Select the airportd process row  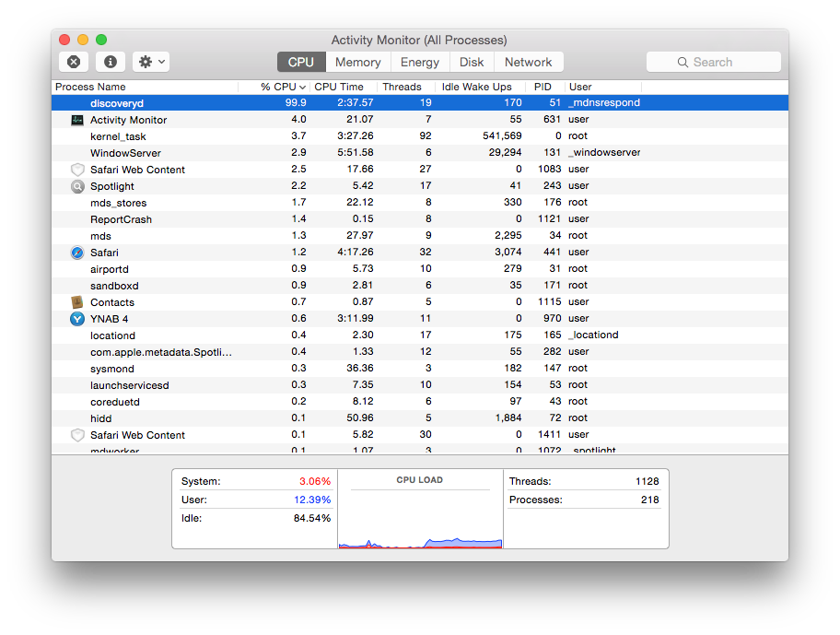coord(420,269)
